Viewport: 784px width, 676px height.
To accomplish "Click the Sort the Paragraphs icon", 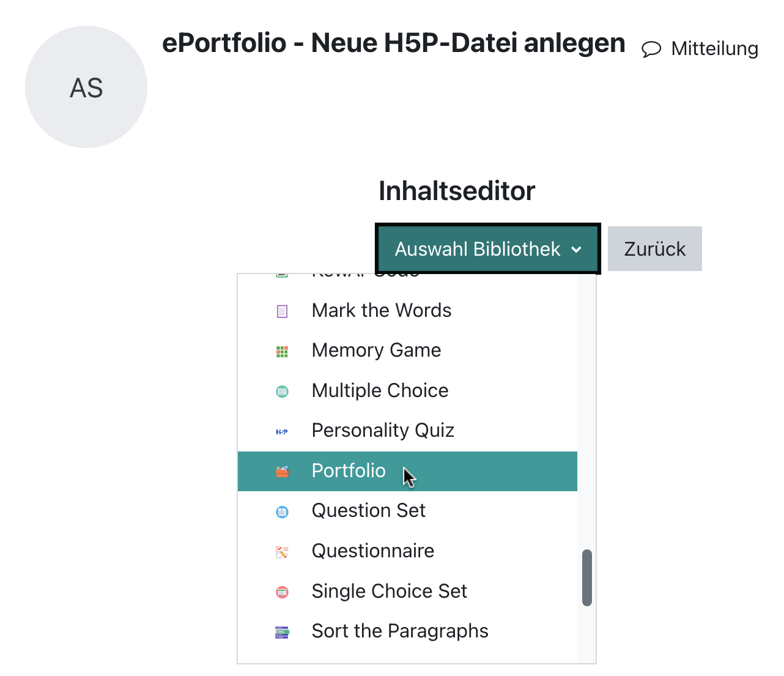I will pyautogui.click(x=282, y=632).
